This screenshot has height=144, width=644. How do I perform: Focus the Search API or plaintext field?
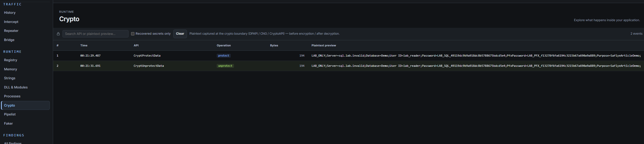click(96, 34)
